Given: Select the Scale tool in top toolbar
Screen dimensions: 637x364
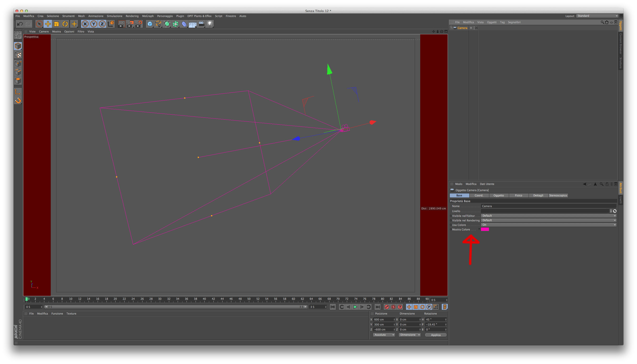Looking at the screenshot, I should coord(56,24).
